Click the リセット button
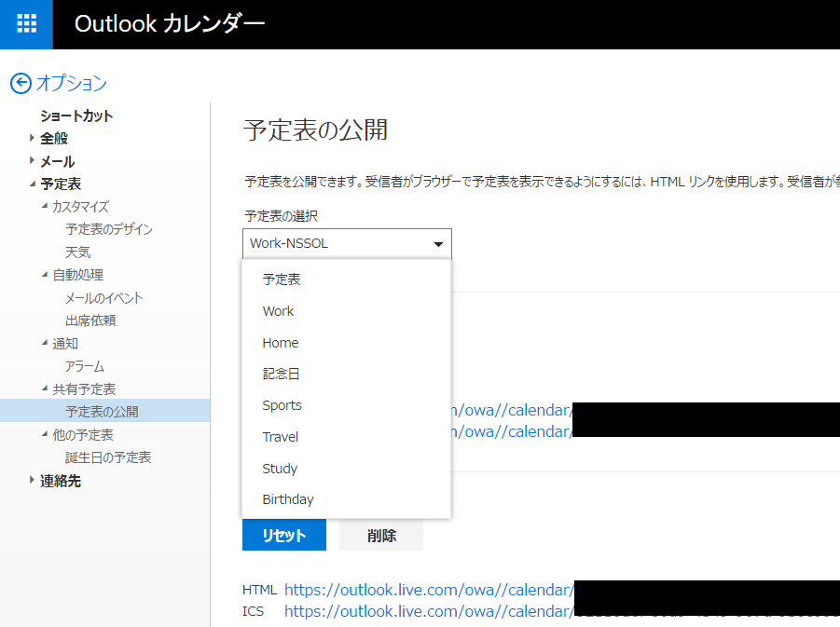840x627 pixels. (284, 535)
